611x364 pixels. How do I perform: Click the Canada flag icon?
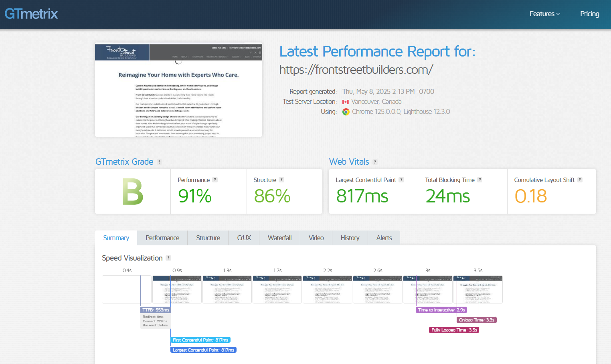345,102
